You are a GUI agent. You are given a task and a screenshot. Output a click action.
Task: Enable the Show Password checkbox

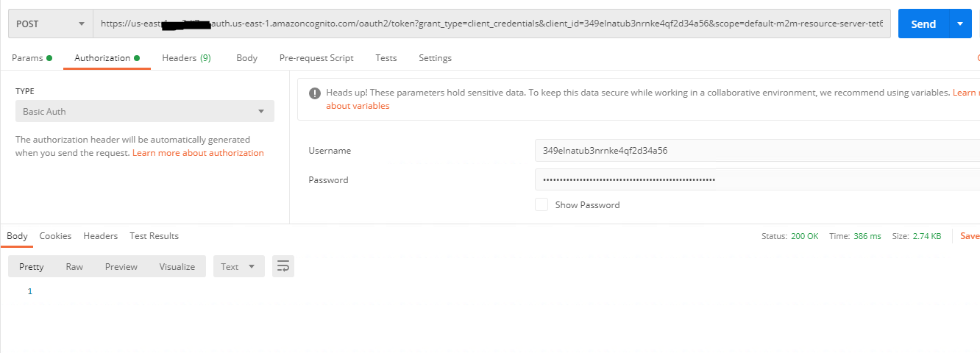click(542, 205)
